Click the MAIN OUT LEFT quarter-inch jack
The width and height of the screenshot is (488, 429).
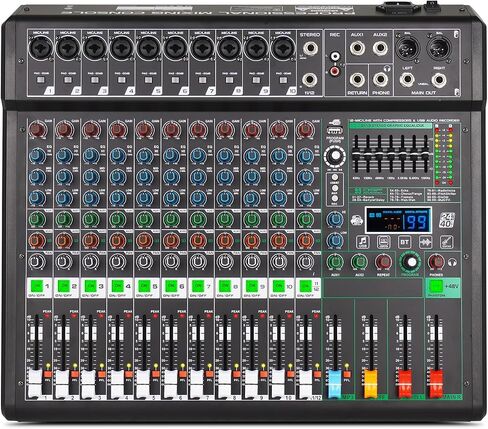(407, 80)
